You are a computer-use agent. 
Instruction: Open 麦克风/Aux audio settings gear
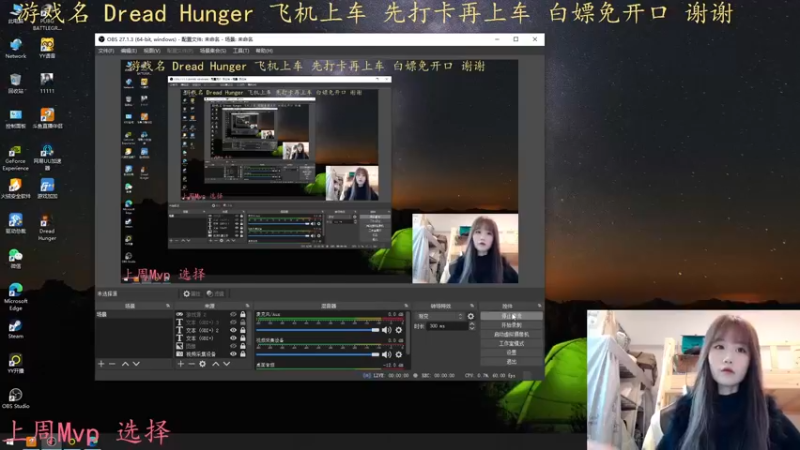pos(398,330)
